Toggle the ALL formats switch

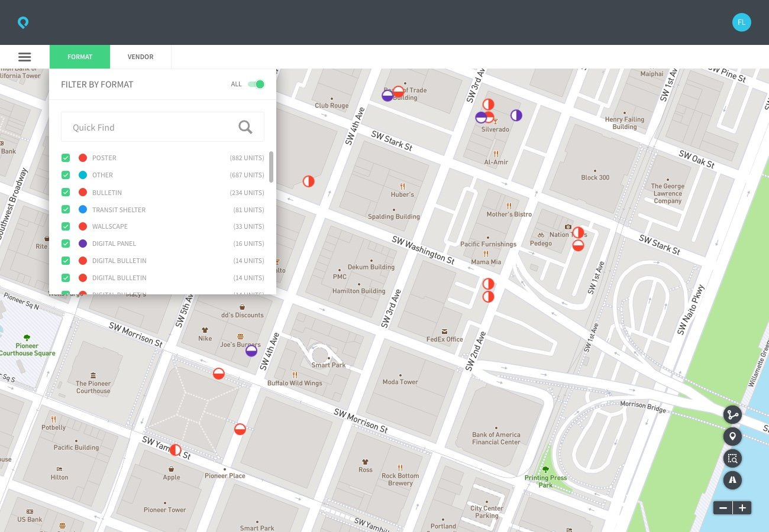coord(256,84)
